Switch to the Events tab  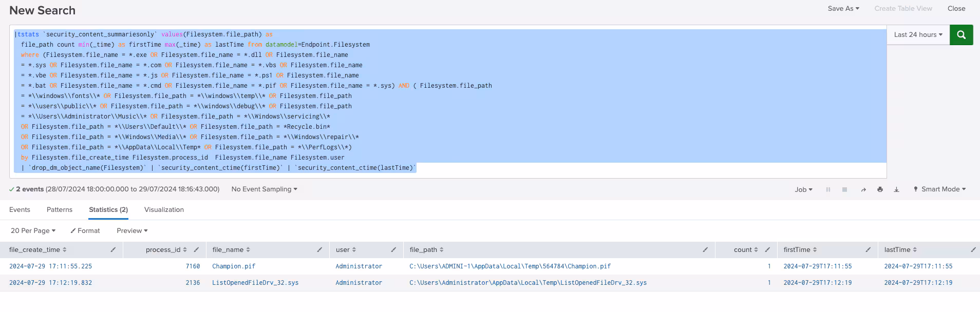[20, 210]
